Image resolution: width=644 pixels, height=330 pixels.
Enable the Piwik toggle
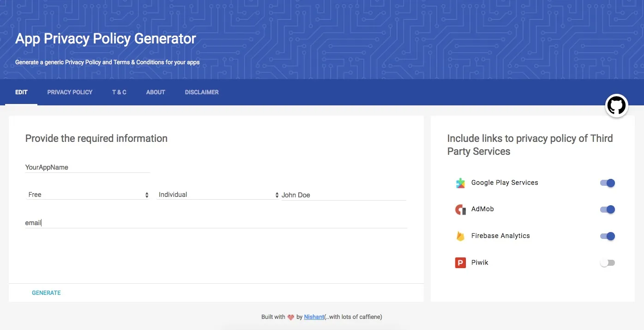click(607, 262)
